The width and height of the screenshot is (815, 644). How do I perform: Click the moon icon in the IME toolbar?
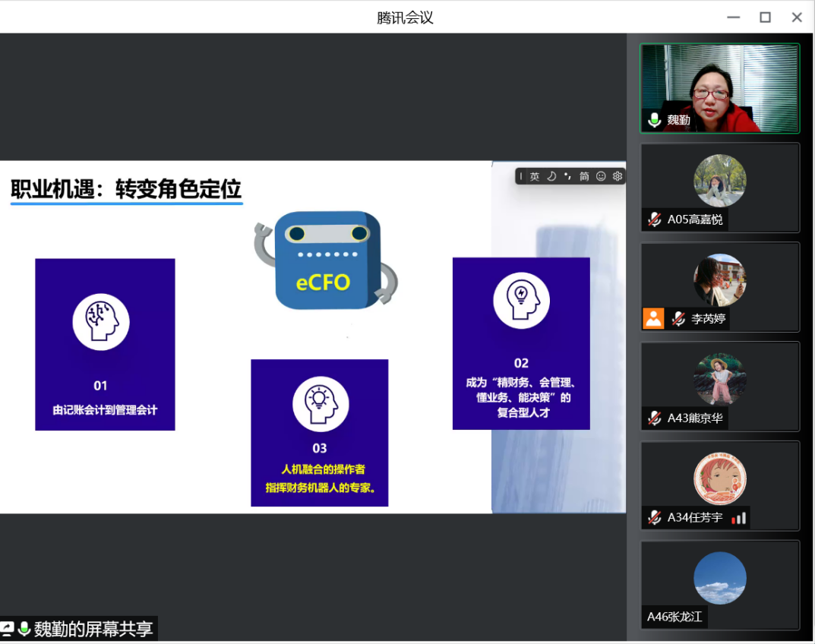551,176
